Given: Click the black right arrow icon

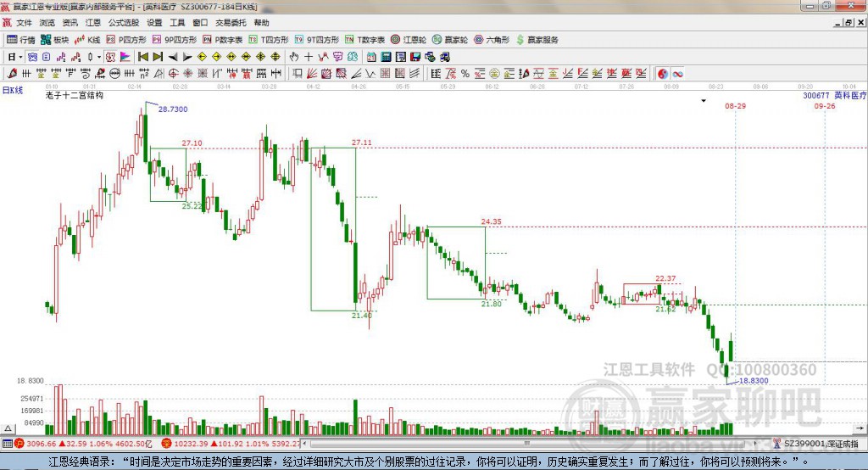Looking at the screenshot, I should pyautogui.click(x=187, y=57).
